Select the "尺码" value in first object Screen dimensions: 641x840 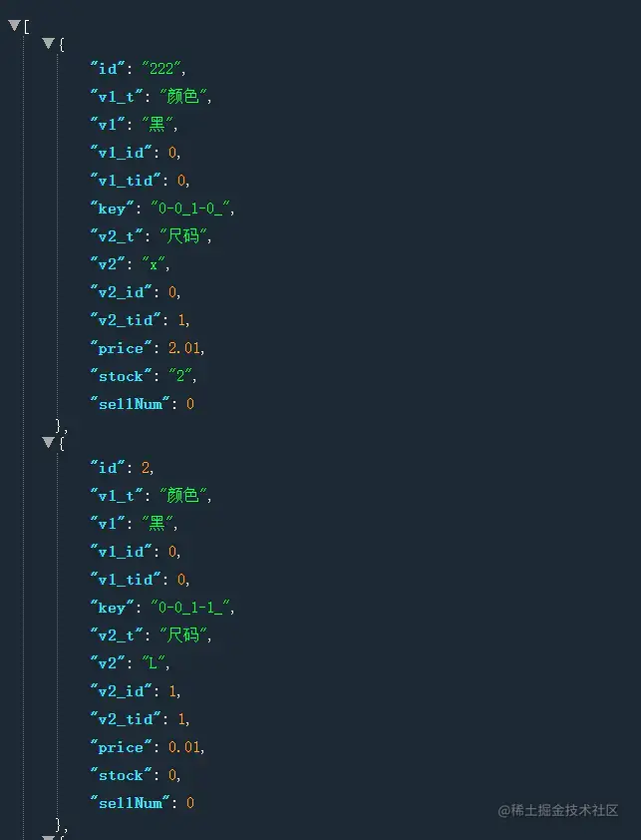point(184,236)
